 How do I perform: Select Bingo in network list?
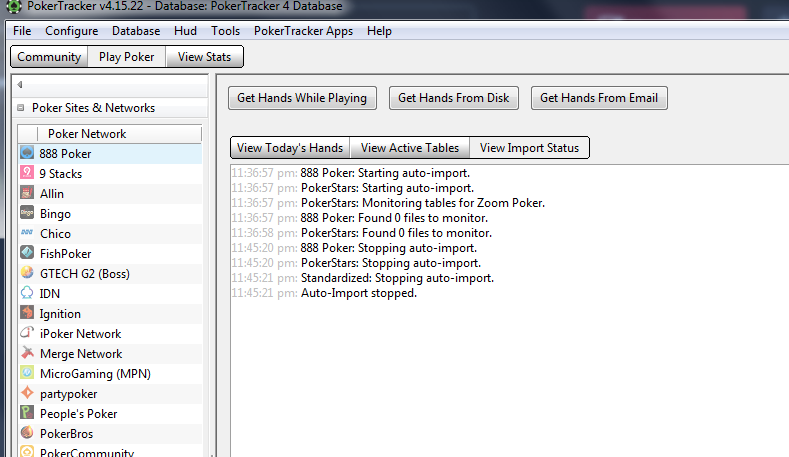[x=110, y=214]
